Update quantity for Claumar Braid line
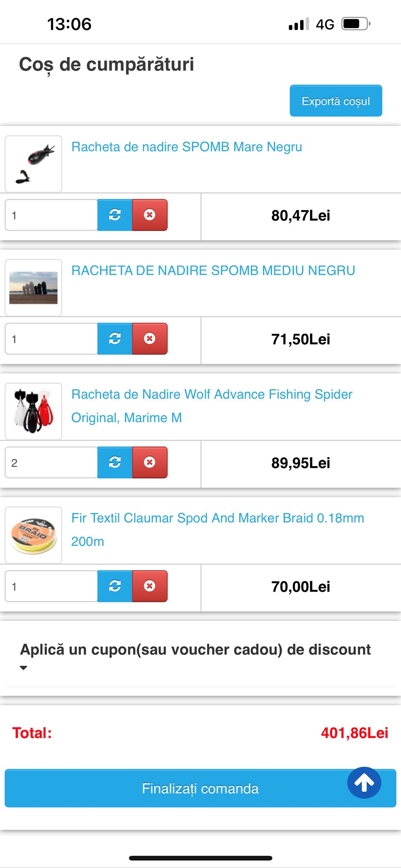This screenshot has width=401, height=868. [115, 586]
